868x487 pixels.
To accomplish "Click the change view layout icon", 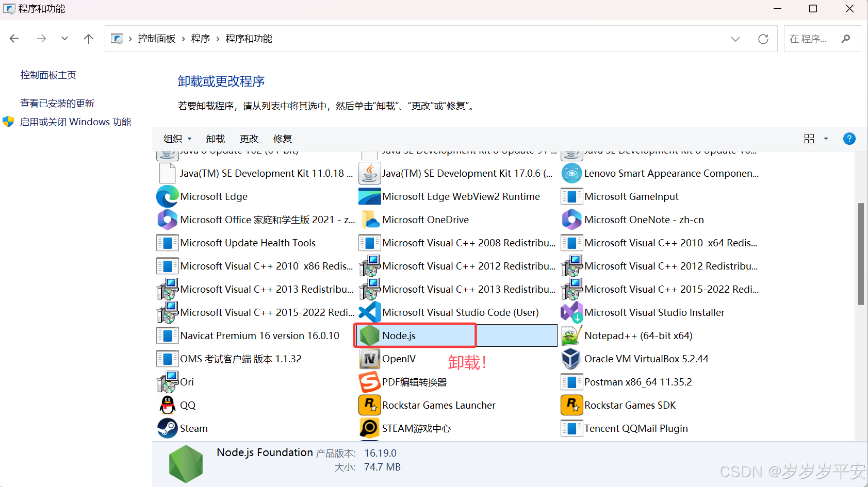I will click(x=809, y=139).
